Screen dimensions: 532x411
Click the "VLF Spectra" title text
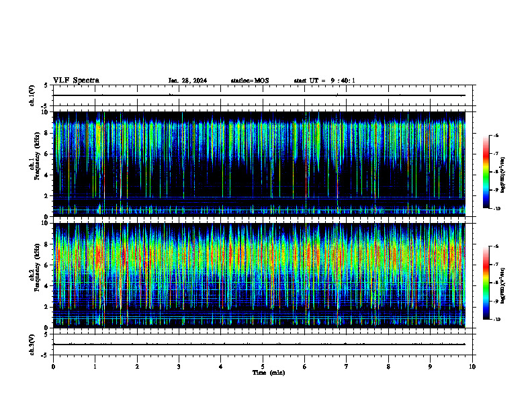click(76, 81)
